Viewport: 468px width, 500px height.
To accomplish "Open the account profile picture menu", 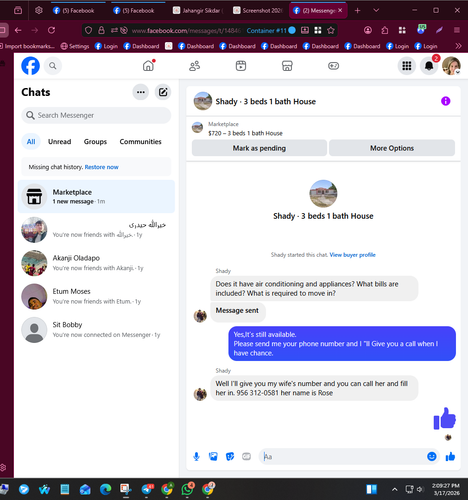I will [451, 66].
